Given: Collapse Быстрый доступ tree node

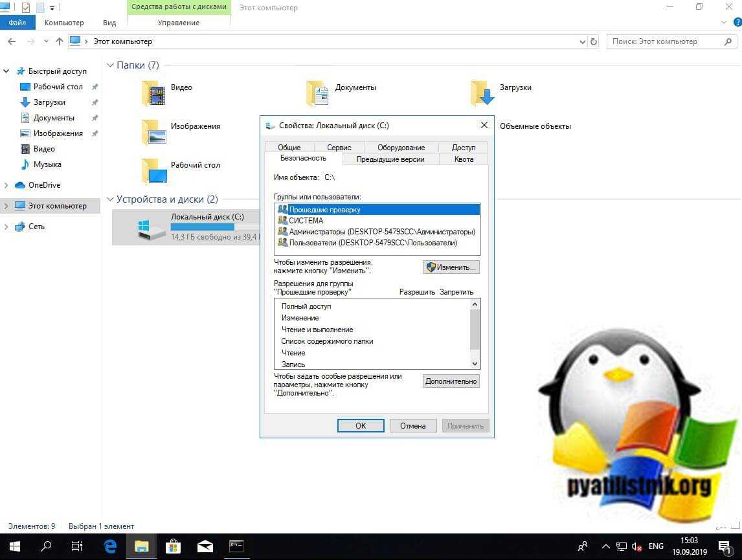Looking at the screenshot, I should click(x=6, y=71).
